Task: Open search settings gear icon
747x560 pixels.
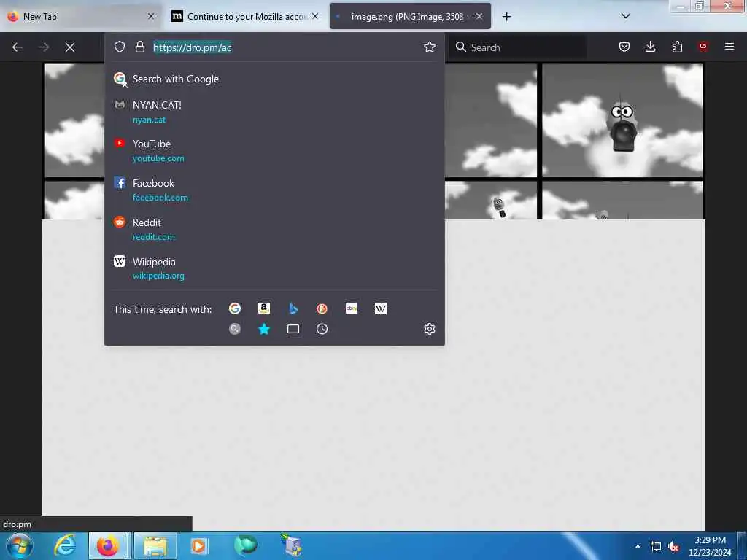Action: (x=429, y=329)
